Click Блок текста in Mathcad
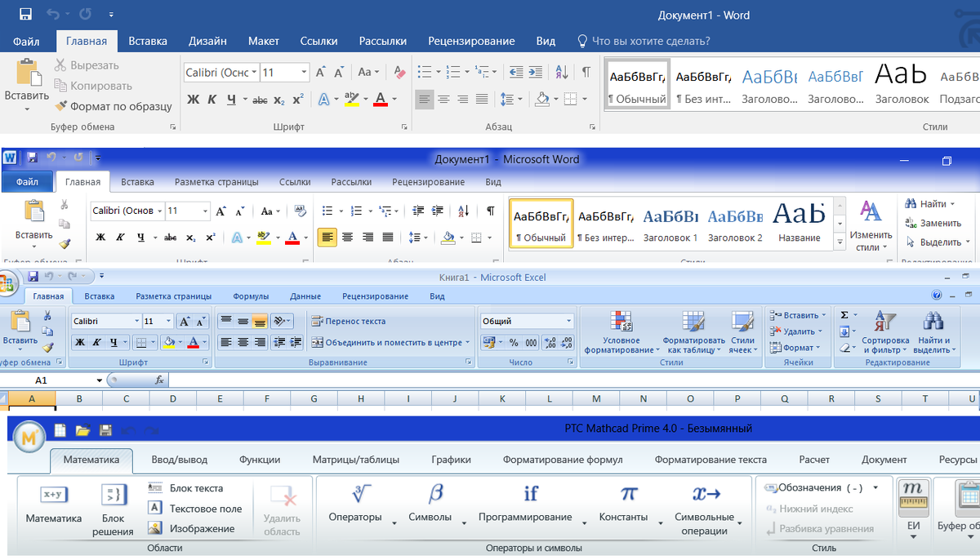The width and height of the screenshot is (980, 560). 186,488
